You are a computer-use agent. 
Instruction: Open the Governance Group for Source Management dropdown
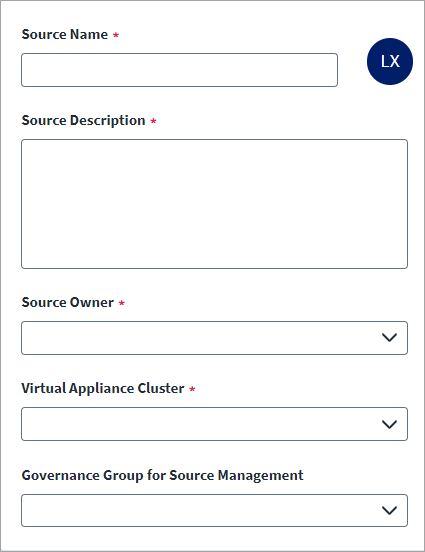[x=214, y=510]
